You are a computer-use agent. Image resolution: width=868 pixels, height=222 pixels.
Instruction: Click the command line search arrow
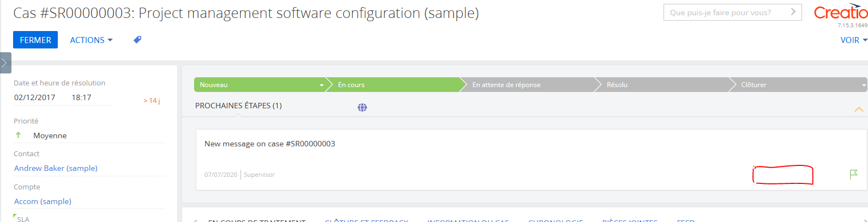793,12
